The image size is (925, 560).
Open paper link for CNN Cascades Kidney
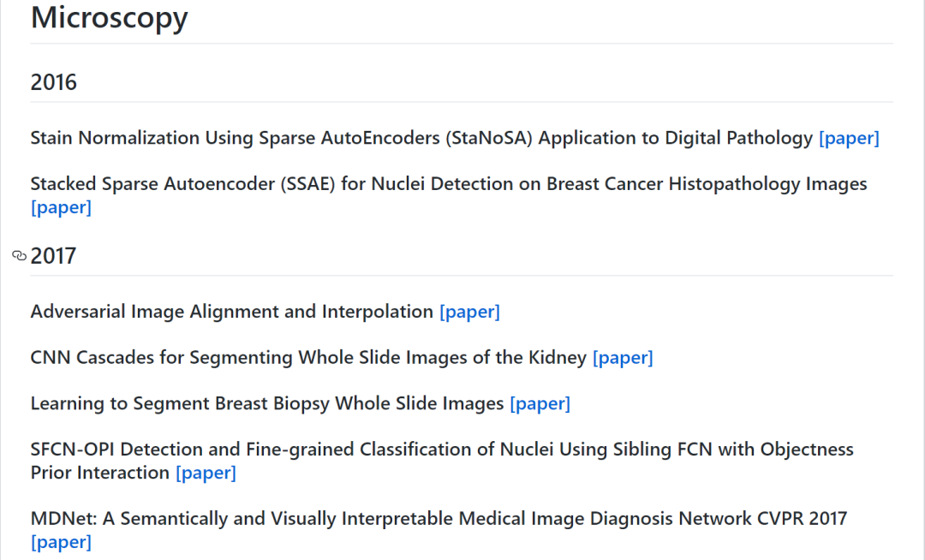[623, 358]
